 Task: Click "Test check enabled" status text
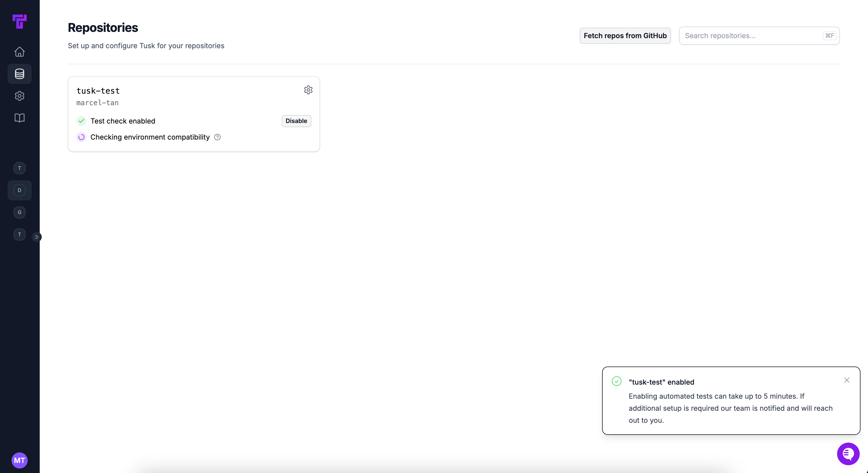click(x=123, y=121)
